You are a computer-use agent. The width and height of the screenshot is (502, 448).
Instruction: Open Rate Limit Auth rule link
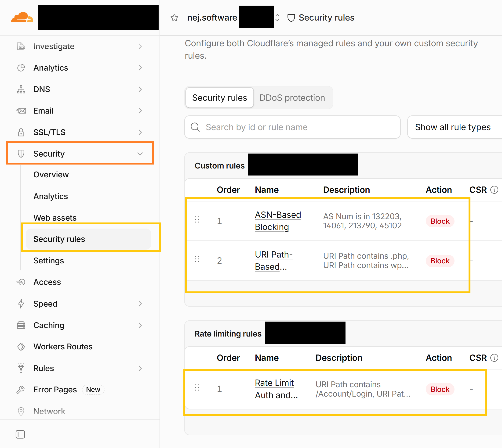point(276,389)
